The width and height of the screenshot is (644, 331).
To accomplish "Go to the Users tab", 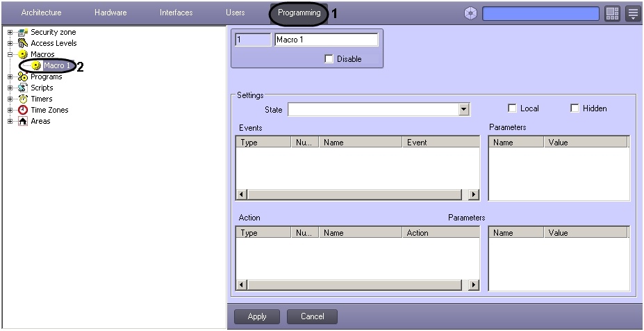I will click(x=236, y=13).
